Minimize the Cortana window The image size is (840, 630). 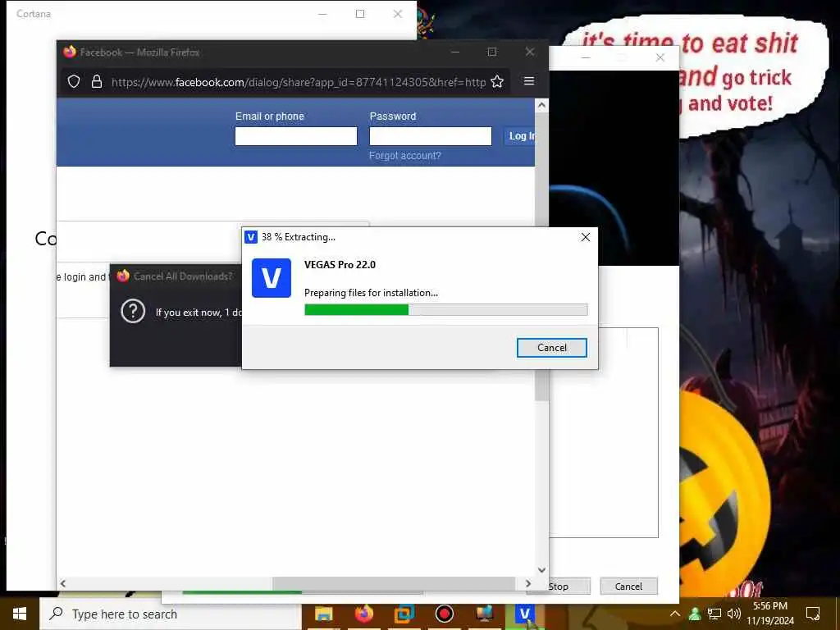322,14
